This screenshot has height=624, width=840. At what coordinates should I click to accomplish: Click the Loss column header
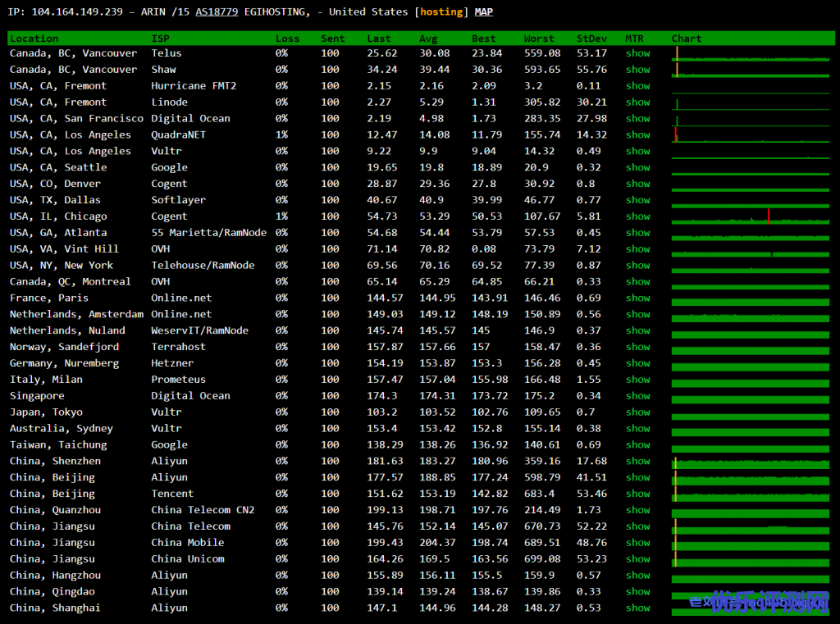tap(287, 39)
